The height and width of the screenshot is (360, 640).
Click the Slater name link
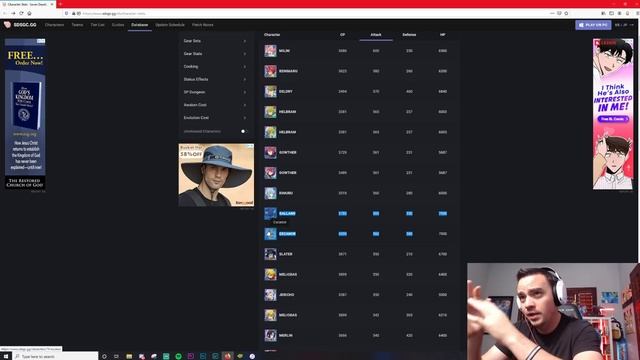(286, 254)
